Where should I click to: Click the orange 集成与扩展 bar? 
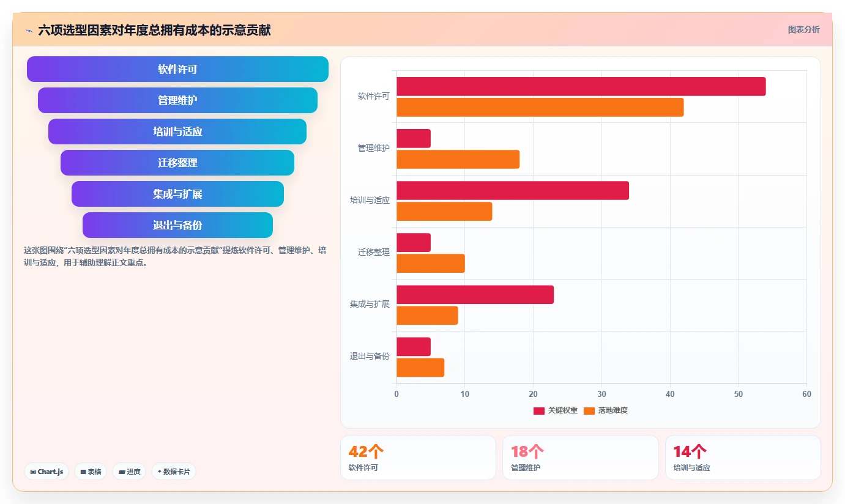[x=427, y=315]
